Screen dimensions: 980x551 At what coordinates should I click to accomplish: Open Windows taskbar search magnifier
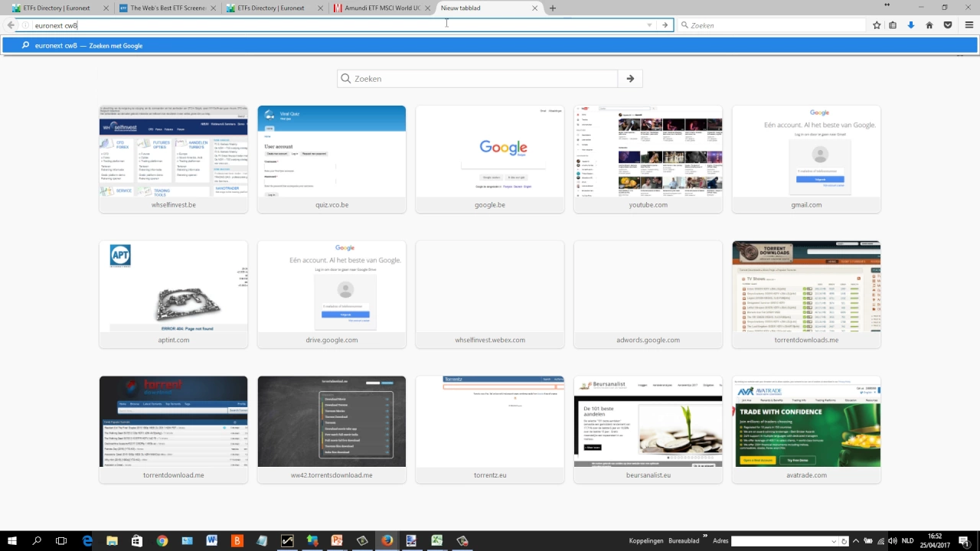(37, 540)
